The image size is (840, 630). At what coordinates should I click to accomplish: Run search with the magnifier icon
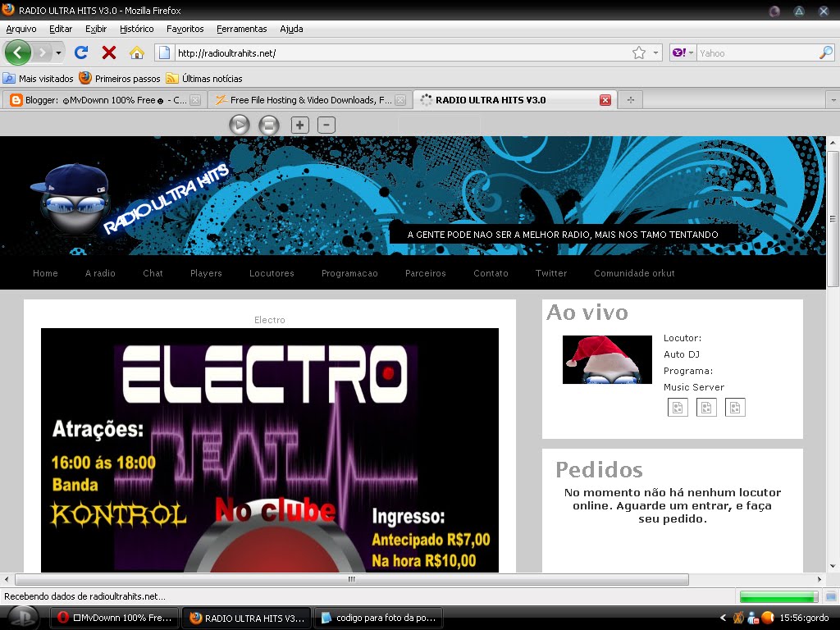click(826, 52)
